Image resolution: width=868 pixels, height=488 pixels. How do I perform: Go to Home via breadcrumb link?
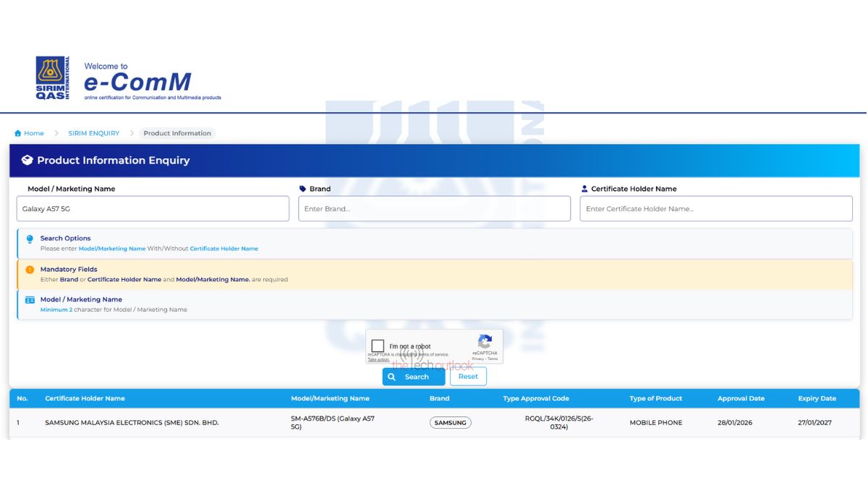click(x=33, y=134)
